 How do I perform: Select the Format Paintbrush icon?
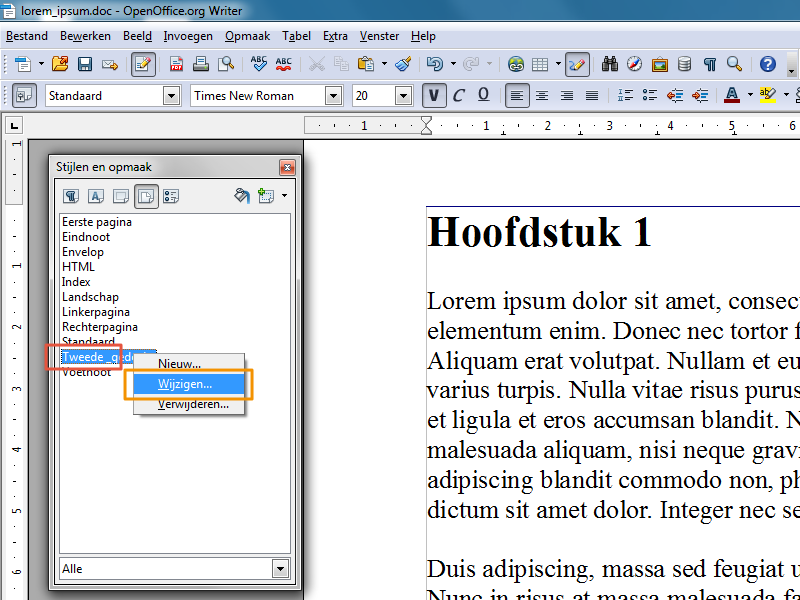(x=403, y=64)
